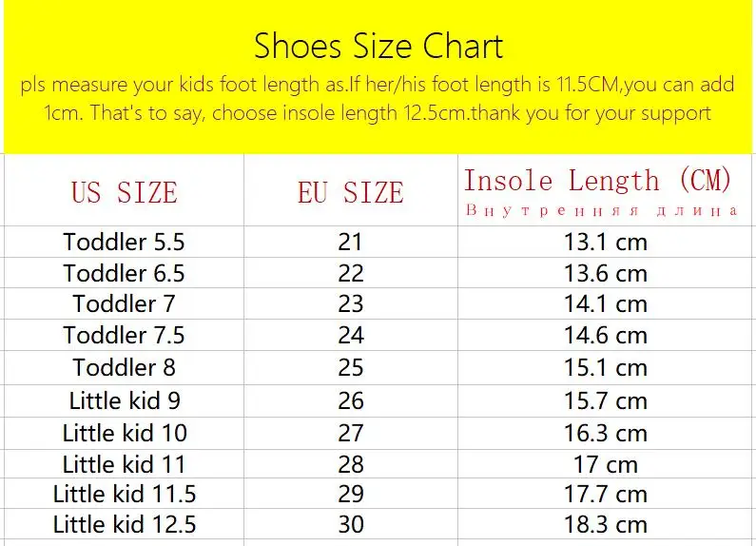Select the Toddler 8 cell
756x546 pixels.
pos(124,367)
